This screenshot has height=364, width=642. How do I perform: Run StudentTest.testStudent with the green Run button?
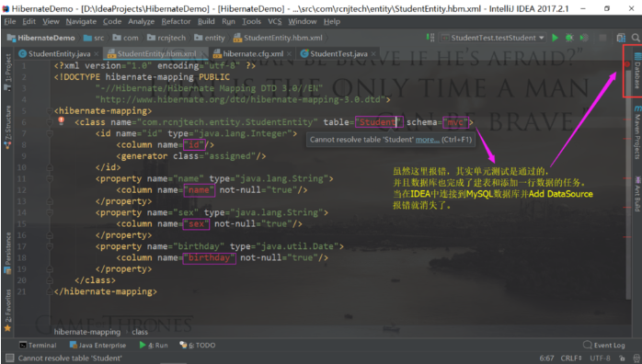pyautogui.click(x=555, y=38)
